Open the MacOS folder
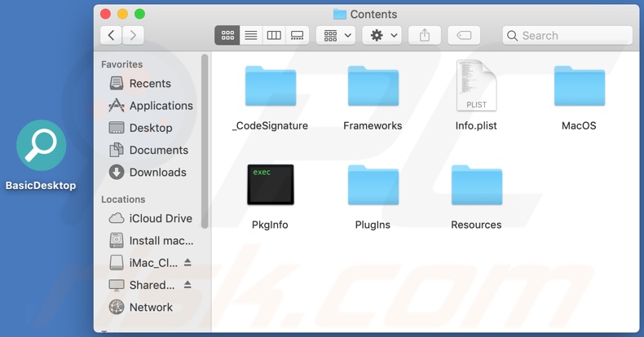Screen dimensions: 644x337 pyautogui.click(x=579, y=88)
